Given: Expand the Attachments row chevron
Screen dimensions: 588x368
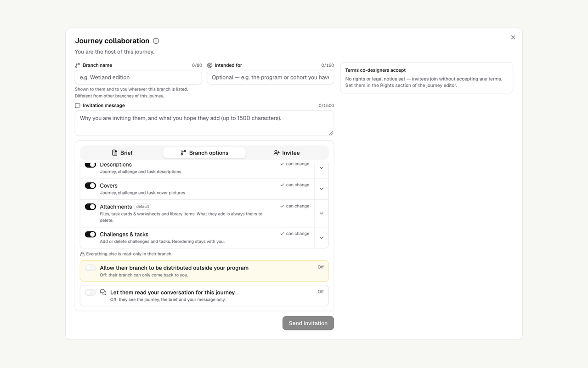Looking at the screenshot, I should point(322,213).
